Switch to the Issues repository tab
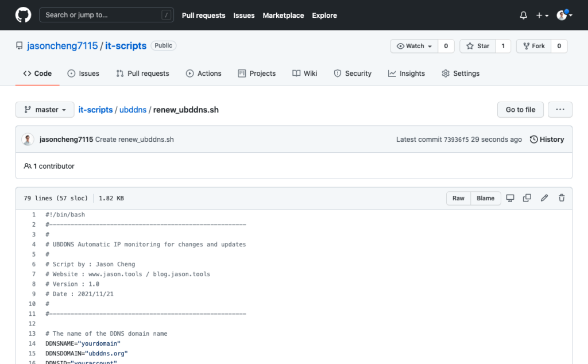The width and height of the screenshot is (588, 364). click(x=83, y=73)
